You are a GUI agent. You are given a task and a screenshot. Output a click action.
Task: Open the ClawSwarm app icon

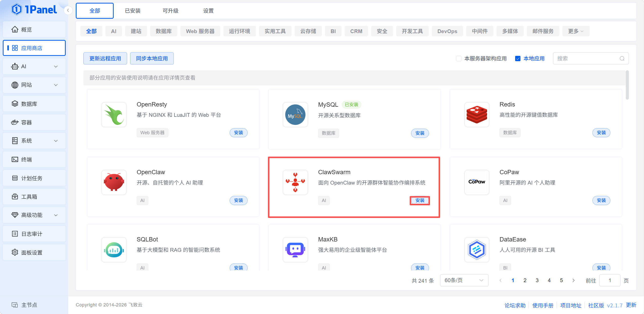[295, 182]
